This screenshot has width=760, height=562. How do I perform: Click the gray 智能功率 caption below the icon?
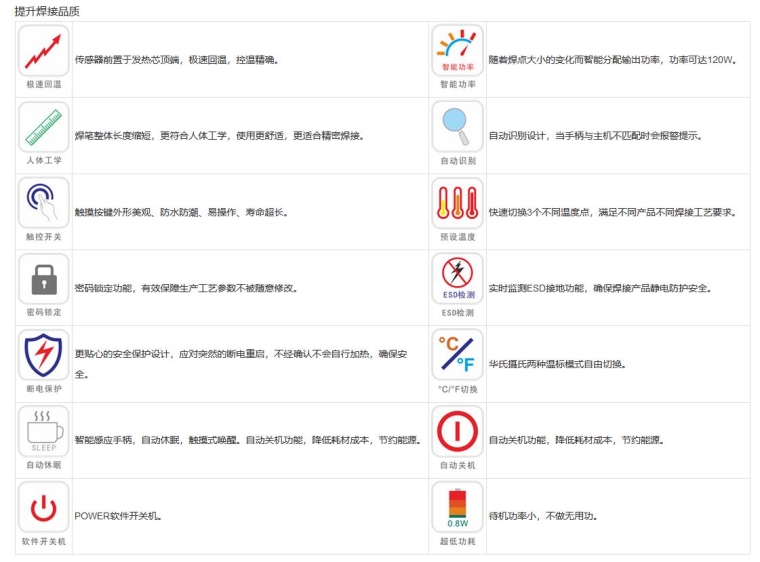coord(458,84)
